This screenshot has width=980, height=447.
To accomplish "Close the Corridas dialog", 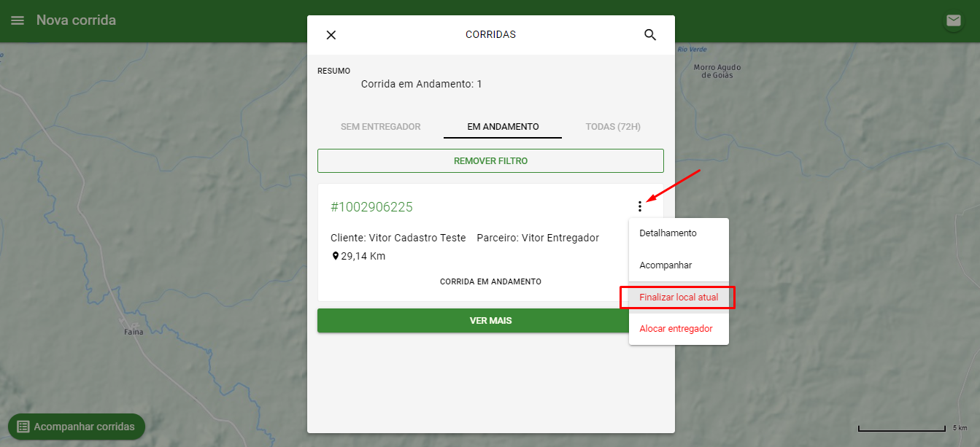I will coord(331,35).
